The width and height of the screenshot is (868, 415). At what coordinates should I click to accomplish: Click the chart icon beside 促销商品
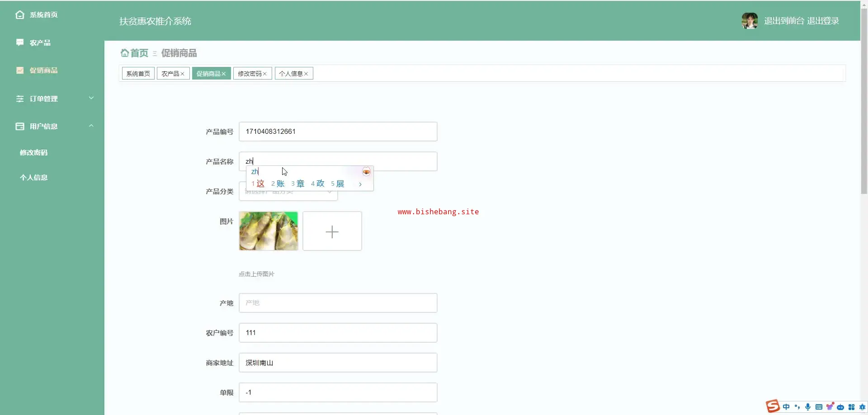pyautogui.click(x=20, y=71)
